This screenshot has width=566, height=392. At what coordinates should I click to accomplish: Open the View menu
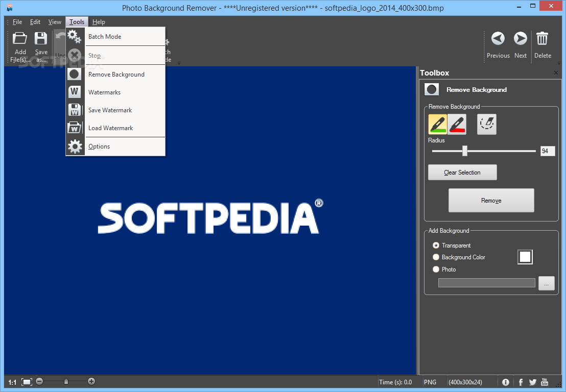point(55,22)
